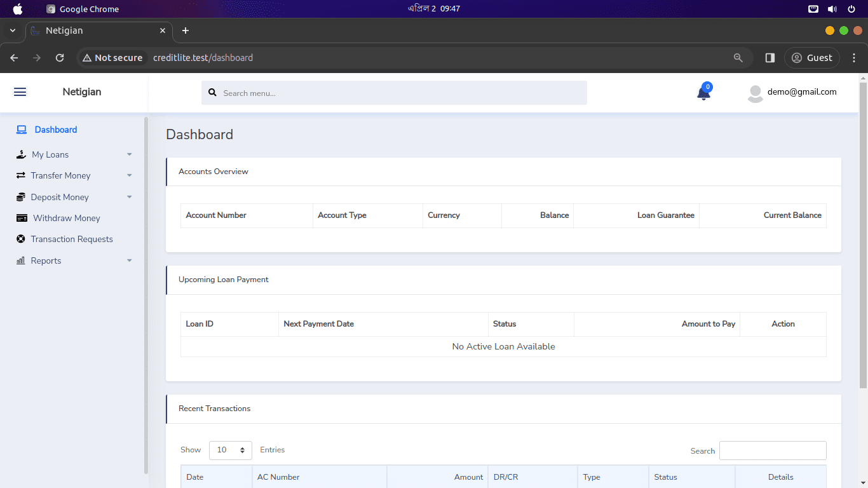Click the Details column header

(781, 477)
